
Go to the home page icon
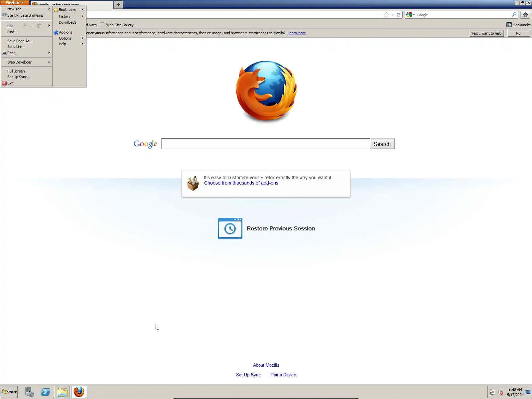pos(525,15)
